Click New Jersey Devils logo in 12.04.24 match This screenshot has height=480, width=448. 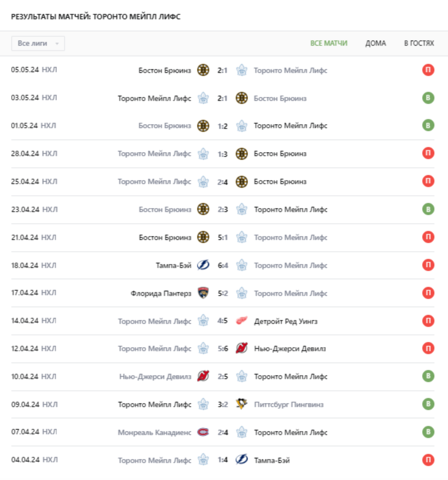(242, 348)
